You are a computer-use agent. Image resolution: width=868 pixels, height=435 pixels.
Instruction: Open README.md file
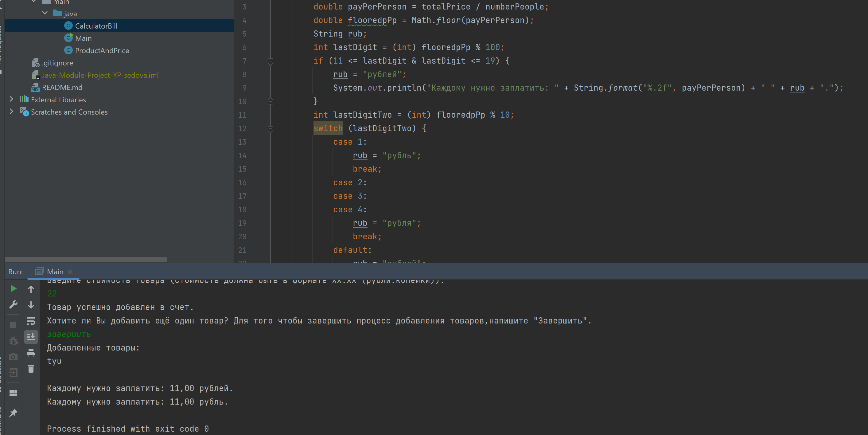pyautogui.click(x=62, y=87)
